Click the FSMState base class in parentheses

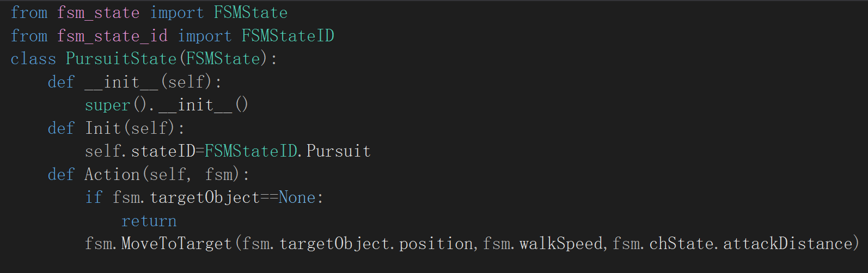tap(223, 59)
